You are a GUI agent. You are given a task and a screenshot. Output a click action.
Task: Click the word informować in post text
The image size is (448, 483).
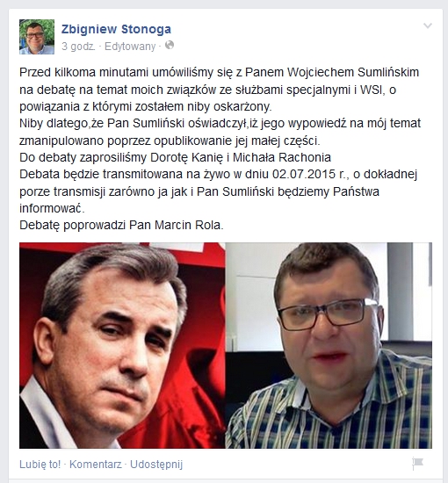tap(51, 208)
